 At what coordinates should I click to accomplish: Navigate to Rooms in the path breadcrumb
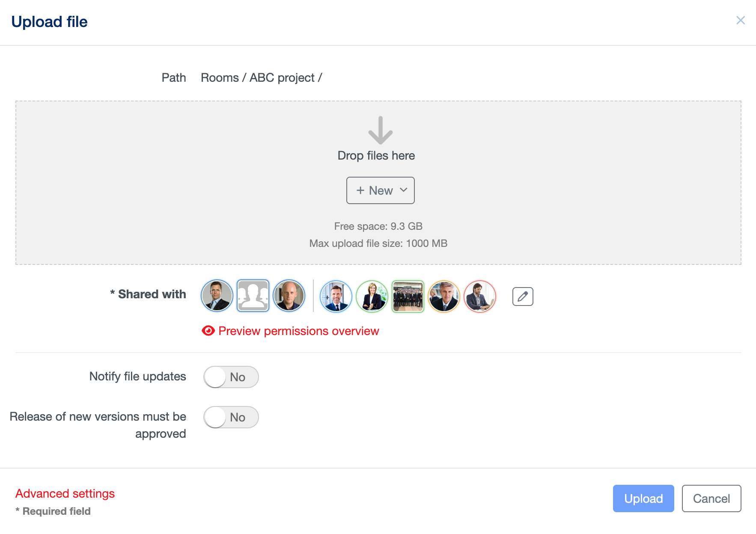point(220,77)
